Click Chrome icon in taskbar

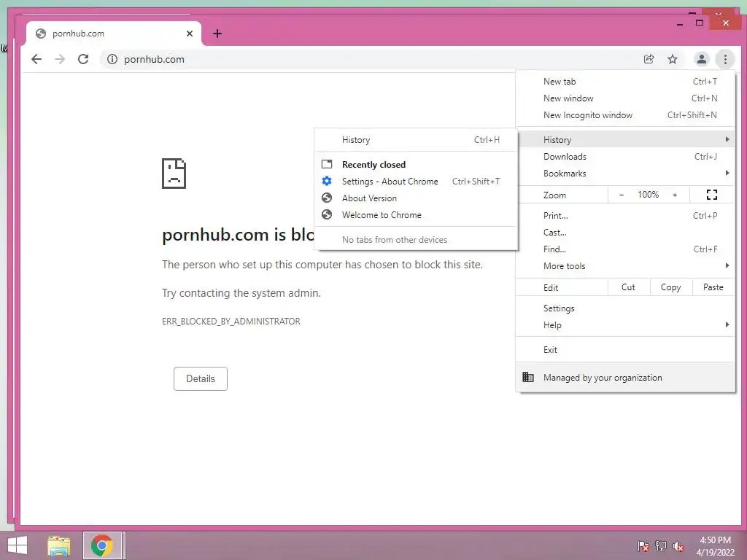(102, 545)
